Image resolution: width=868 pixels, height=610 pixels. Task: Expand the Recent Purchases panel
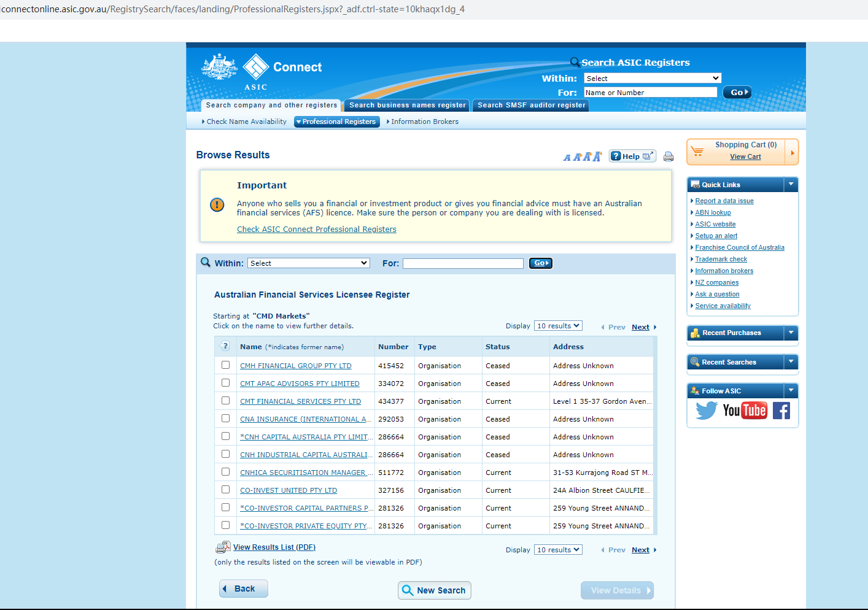pos(791,333)
